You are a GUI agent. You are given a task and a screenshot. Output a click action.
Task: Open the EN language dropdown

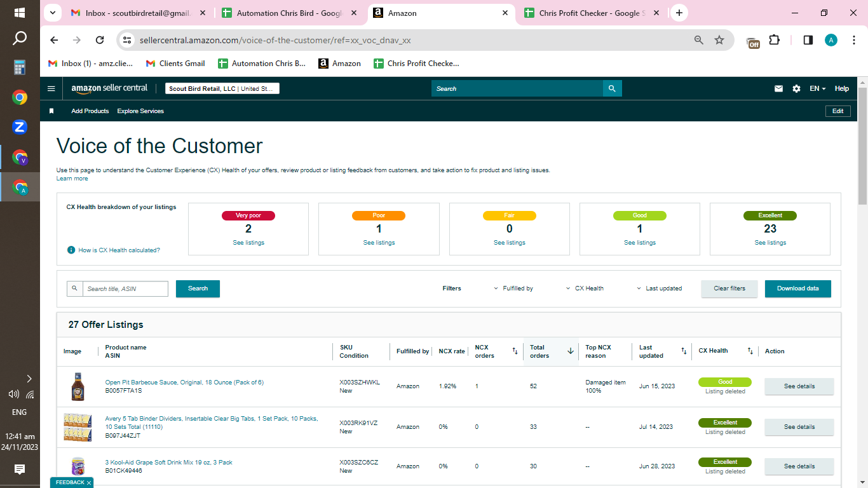click(818, 89)
